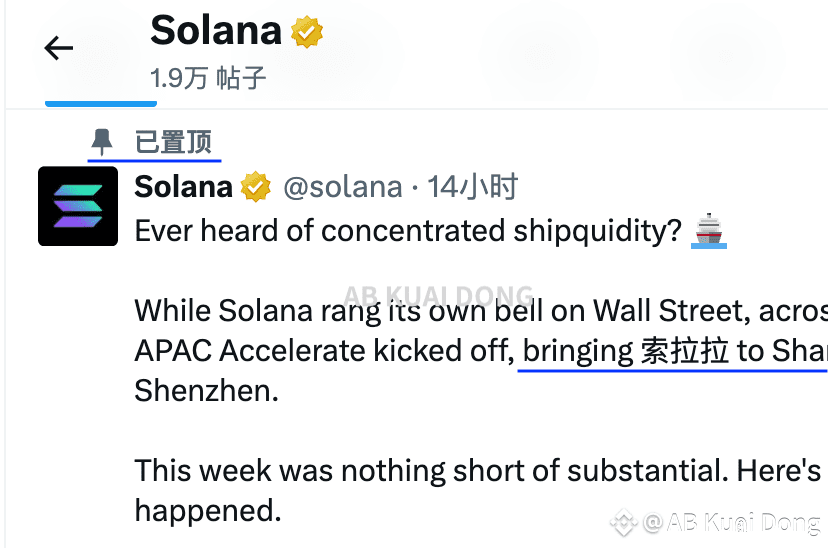Click the @AB Kuai Dong watermark text

[x=732, y=522]
